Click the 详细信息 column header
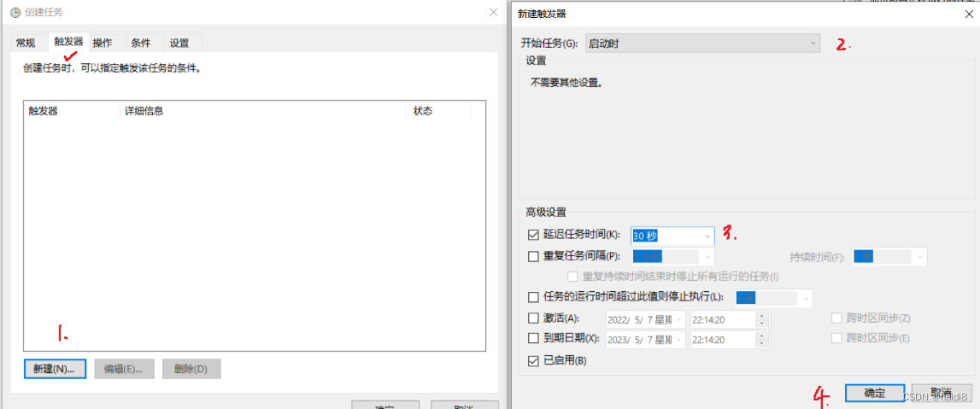Viewport: 980px width, 409px height. [x=264, y=111]
